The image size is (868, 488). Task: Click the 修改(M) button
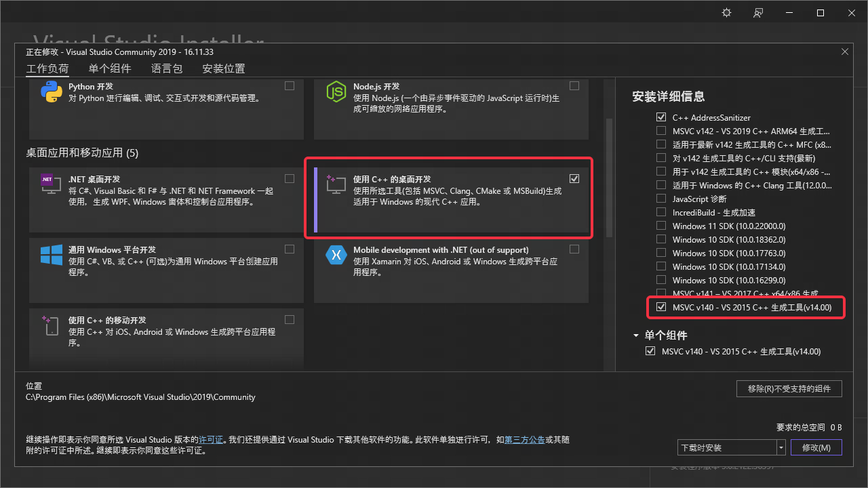(816, 447)
